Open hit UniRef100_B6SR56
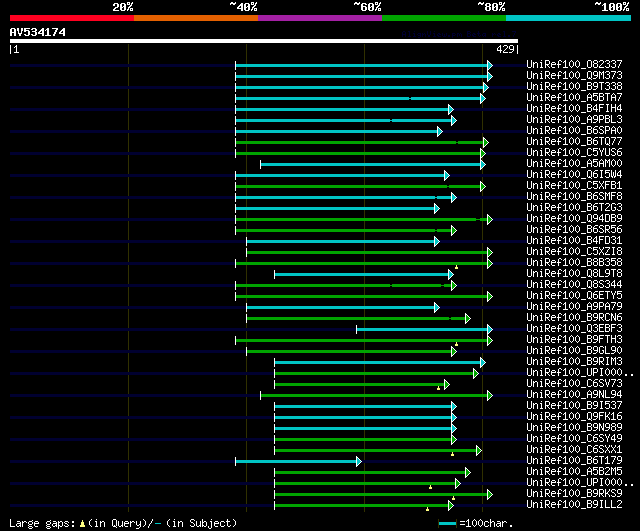Viewport: 640px width, 531px height. tap(574, 229)
